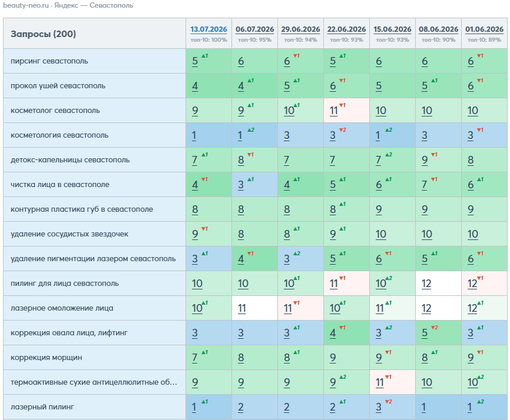510x420 pixels.
Task: Open position 5 for пирсинг севастополь on 13.07.2026
Action: [x=195, y=61]
